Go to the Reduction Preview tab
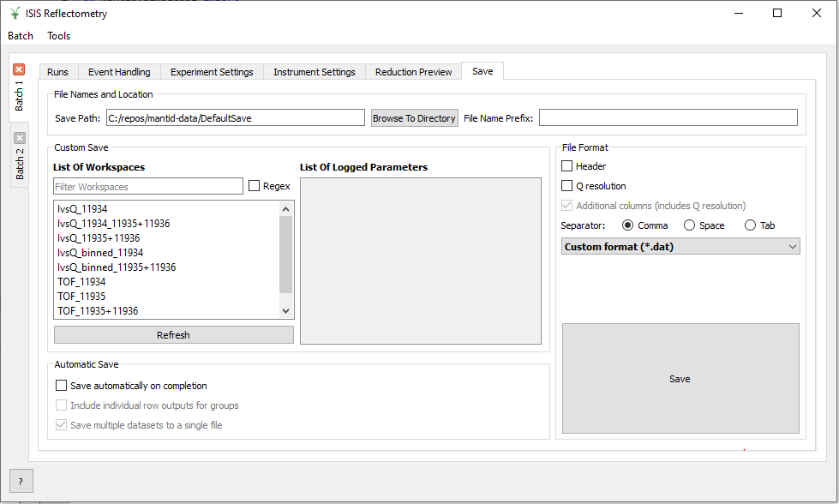Viewport: 839px width, 504px height. coord(413,72)
